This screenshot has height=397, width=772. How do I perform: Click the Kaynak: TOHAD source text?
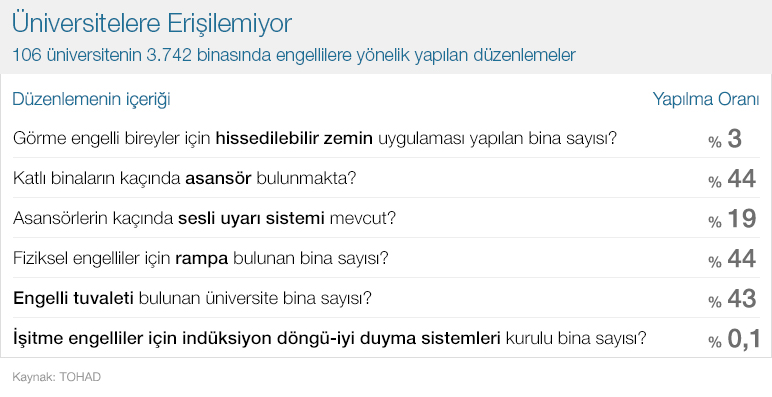pos(57,377)
